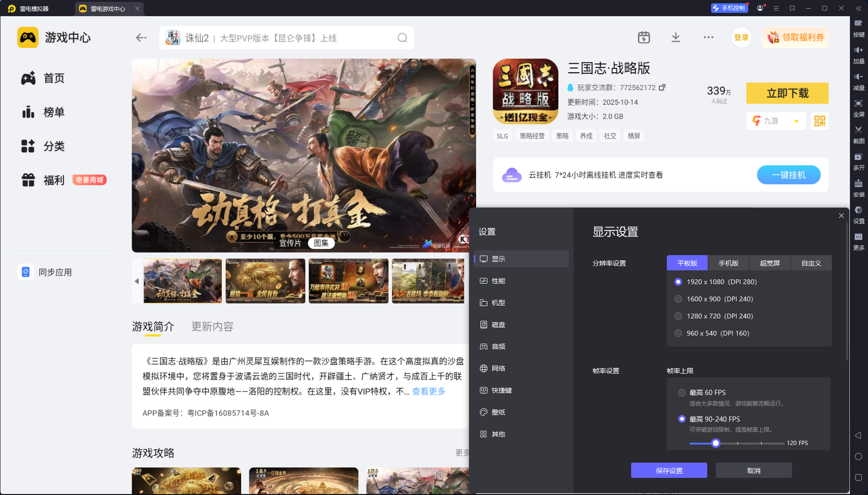Open 更多 tools in the right sidebar

[x=858, y=241]
